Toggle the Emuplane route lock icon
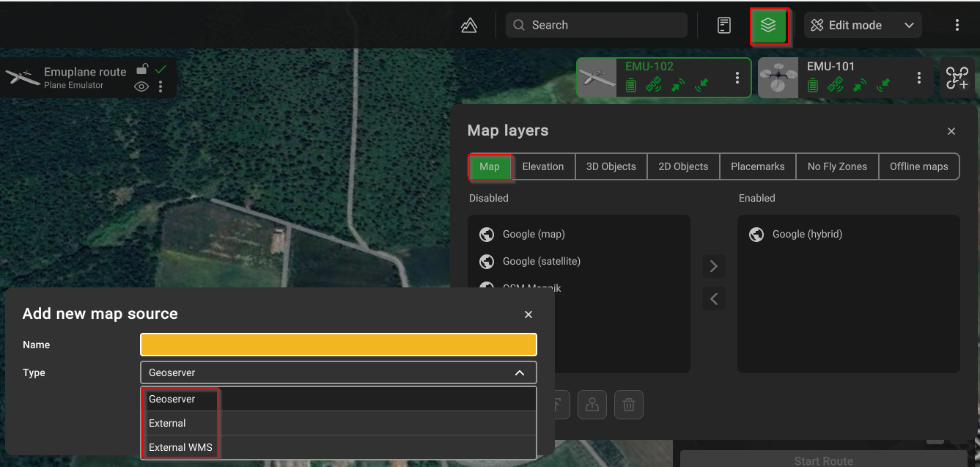Viewport: 980px width, 467px height. click(x=144, y=70)
